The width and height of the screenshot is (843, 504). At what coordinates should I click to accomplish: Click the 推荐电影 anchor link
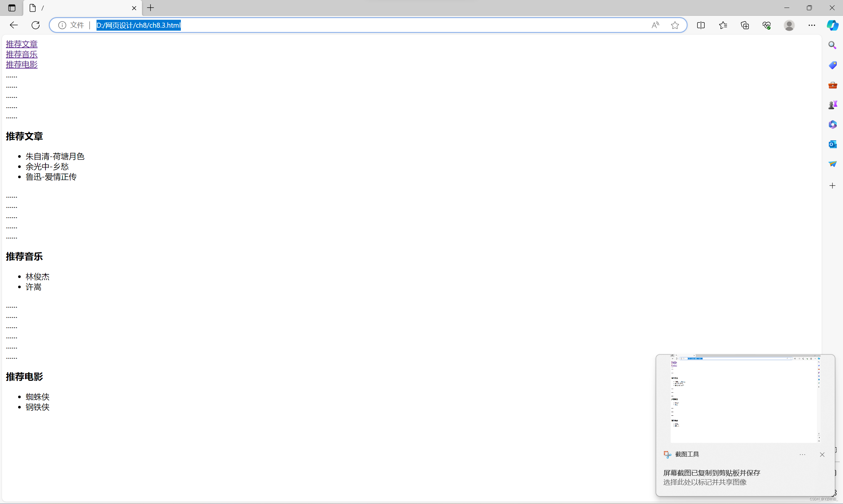(x=22, y=65)
